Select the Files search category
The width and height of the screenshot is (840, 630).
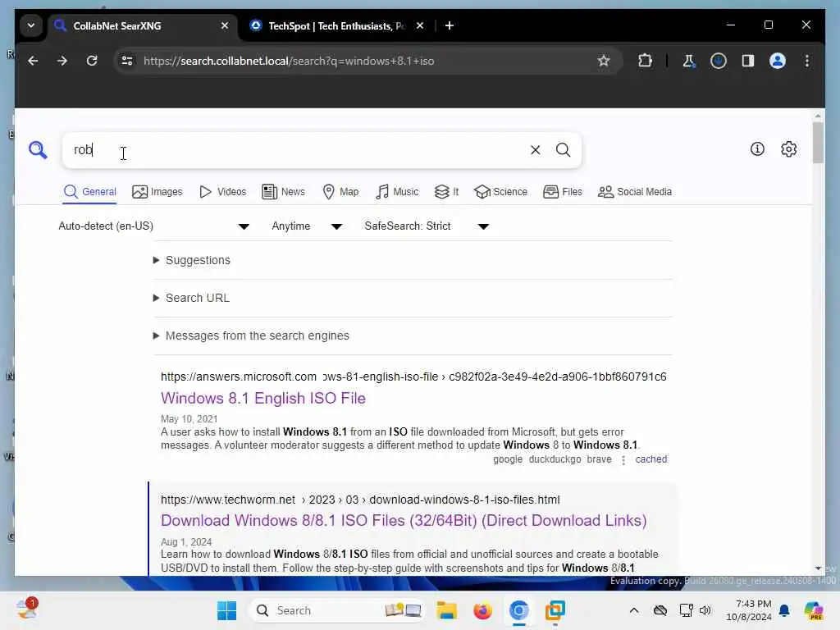pyautogui.click(x=563, y=192)
